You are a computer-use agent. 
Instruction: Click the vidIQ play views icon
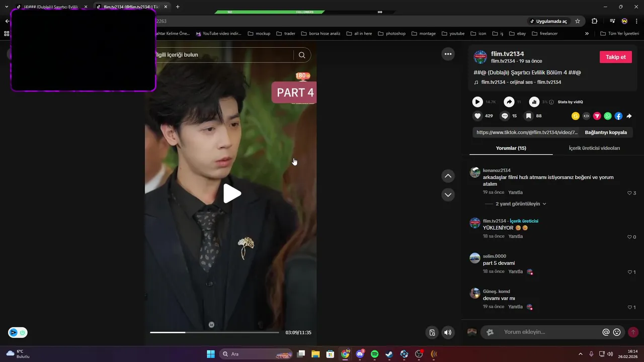click(477, 102)
